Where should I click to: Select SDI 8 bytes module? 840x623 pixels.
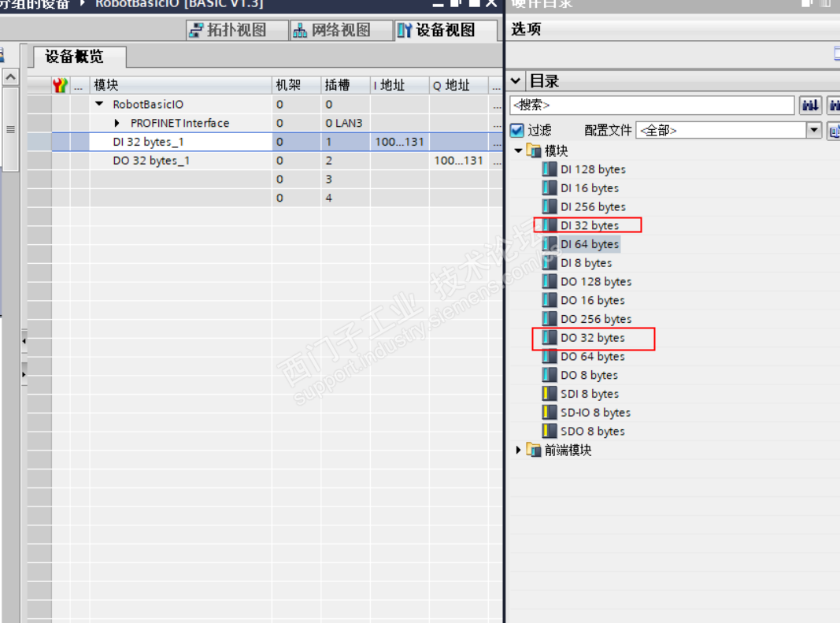click(590, 394)
